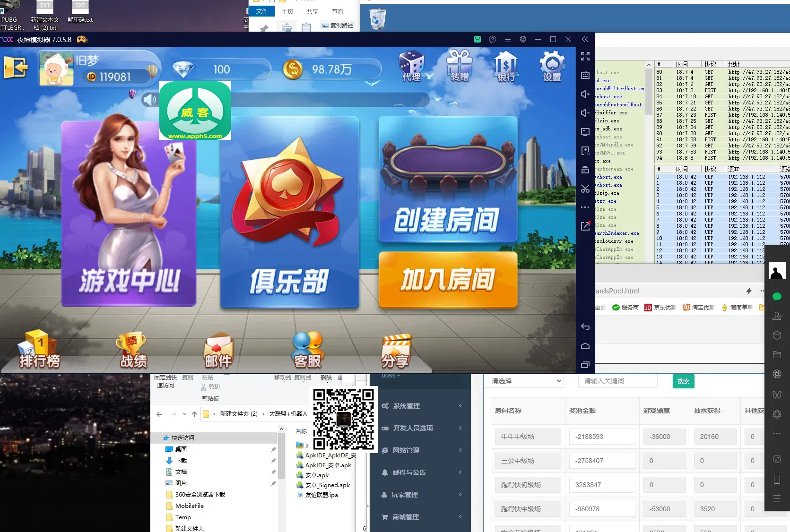Open the 俱乐部 club card
Viewport: 790px width, 532px height.
click(x=289, y=213)
